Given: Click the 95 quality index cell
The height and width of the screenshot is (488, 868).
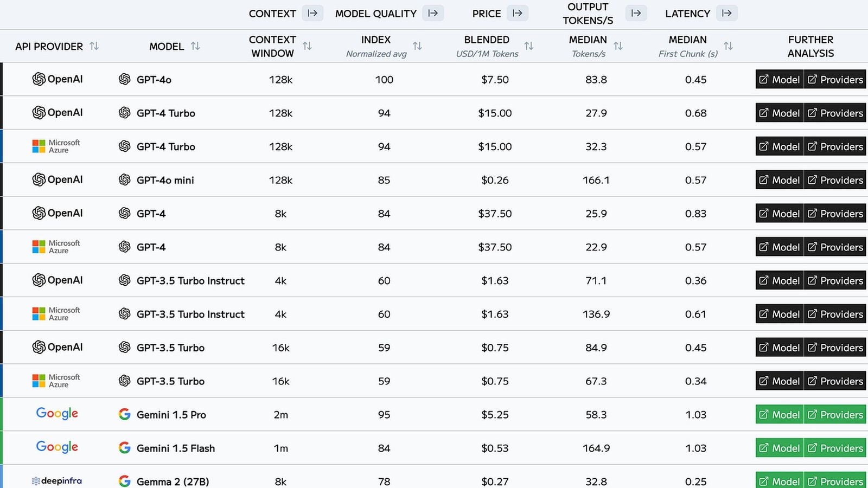Looking at the screenshot, I should pyautogui.click(x=384, y=415).
